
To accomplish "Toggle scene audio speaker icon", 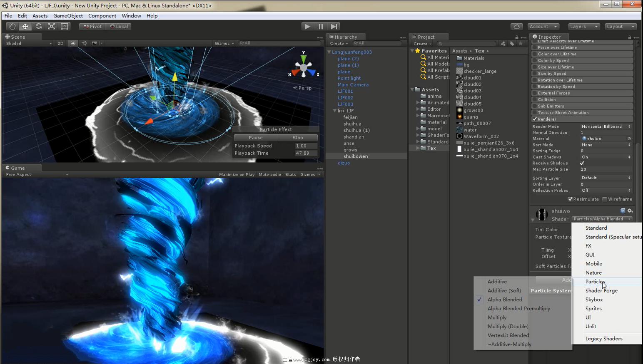I will (84, 43).
